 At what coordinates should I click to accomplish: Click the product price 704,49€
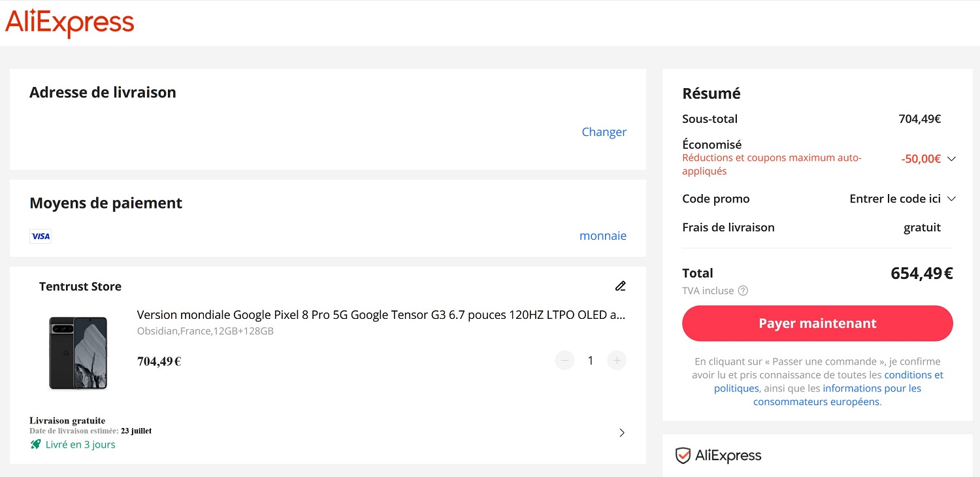point(159,361)
